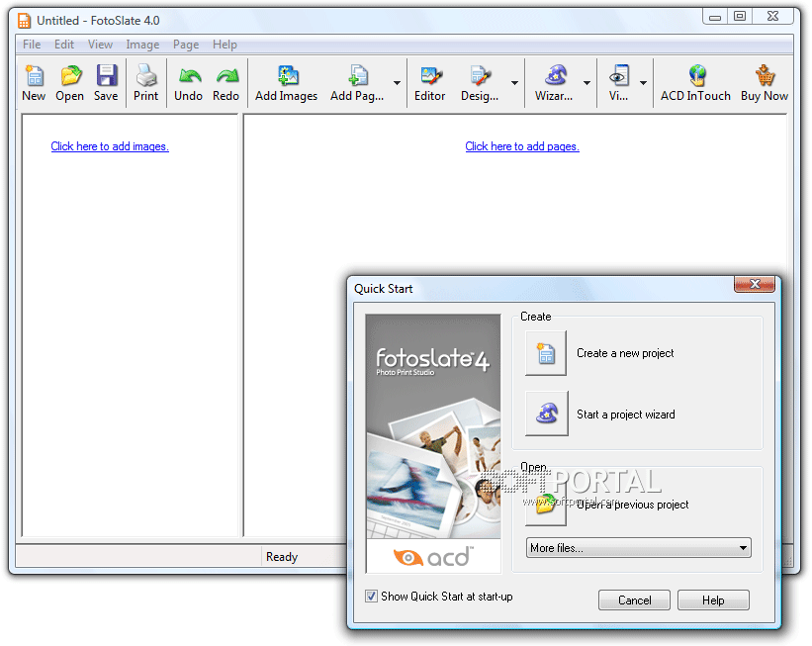Launch the Designer tool icon
Viewport: 812px width, 646px height.
point(480,76)
